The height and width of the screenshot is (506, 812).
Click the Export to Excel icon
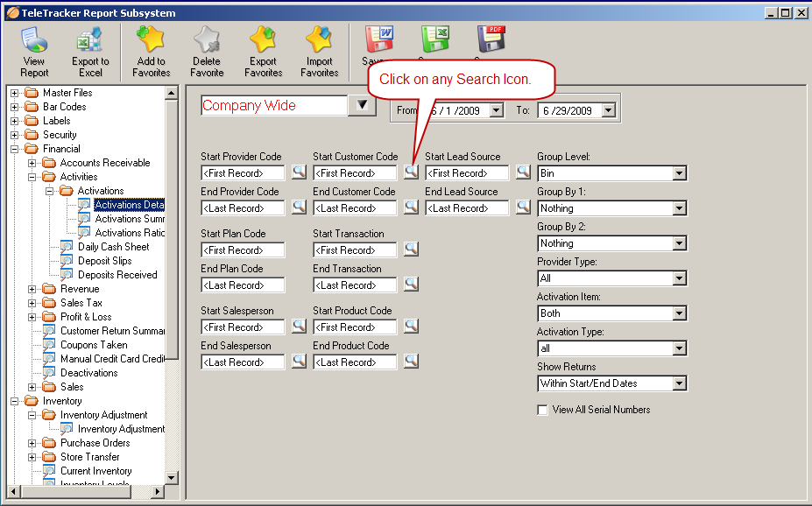[x=90, y=51]
